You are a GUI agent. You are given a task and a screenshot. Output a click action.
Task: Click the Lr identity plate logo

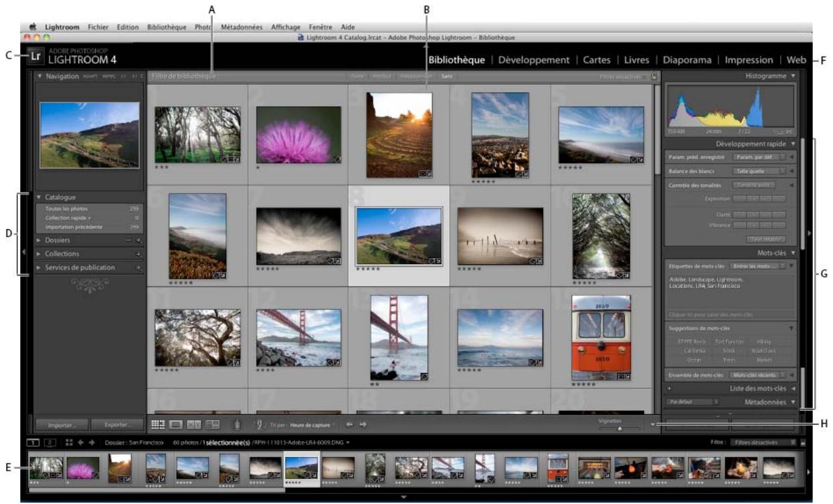[36, 57]
